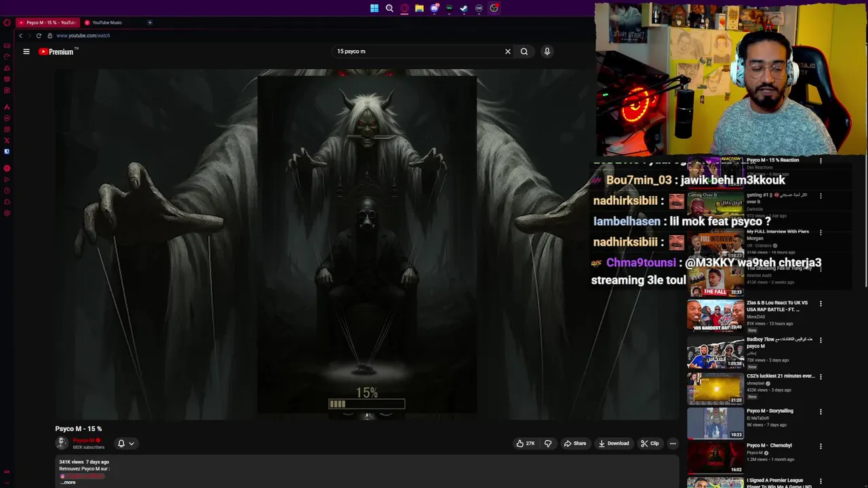Viewport: 868px width, 488px height.
Task: Play the 'Psyco M - Storytelling' thumbnail
Action: (x=715, y=424)
